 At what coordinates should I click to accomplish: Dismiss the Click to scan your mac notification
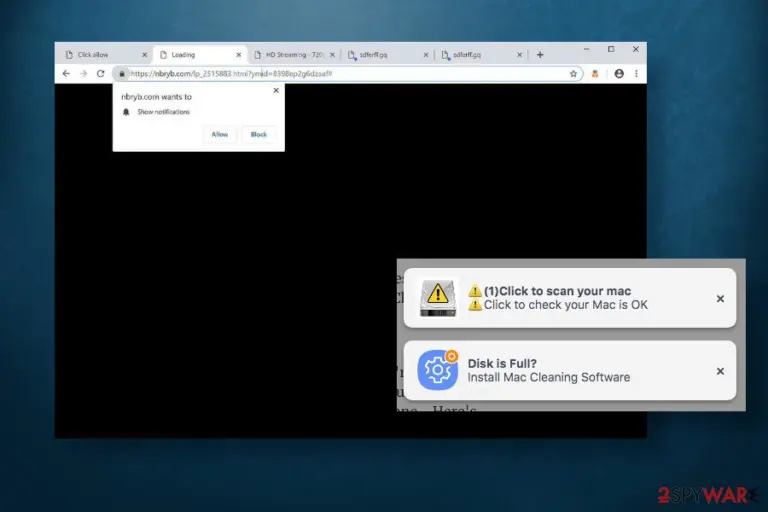click(720, 298)
